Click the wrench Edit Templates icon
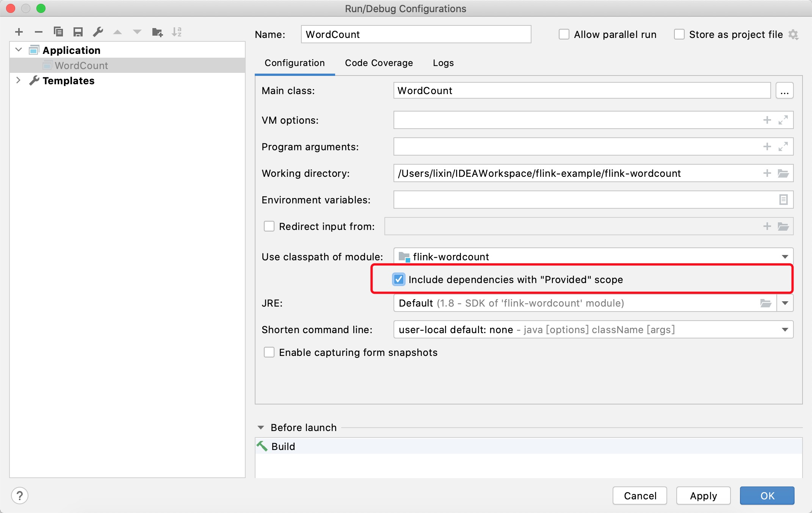Viewport: 812px width, 513px height. click(98, 32)
